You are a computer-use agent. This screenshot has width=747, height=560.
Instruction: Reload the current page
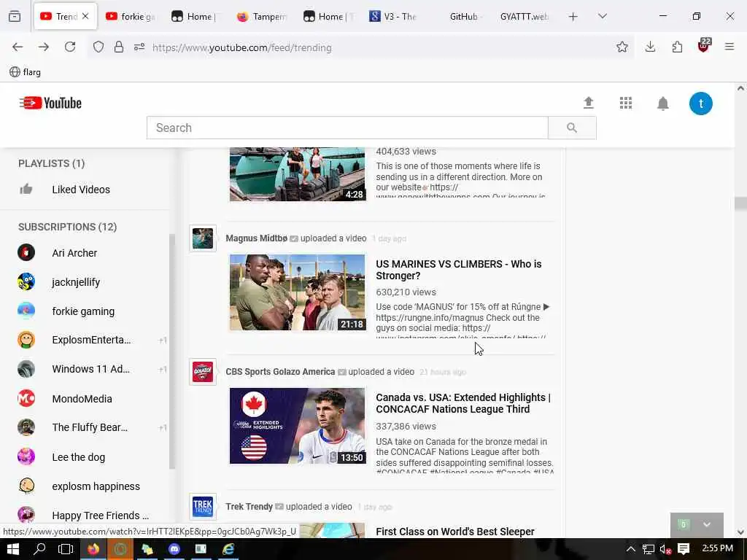coord(70,47)
